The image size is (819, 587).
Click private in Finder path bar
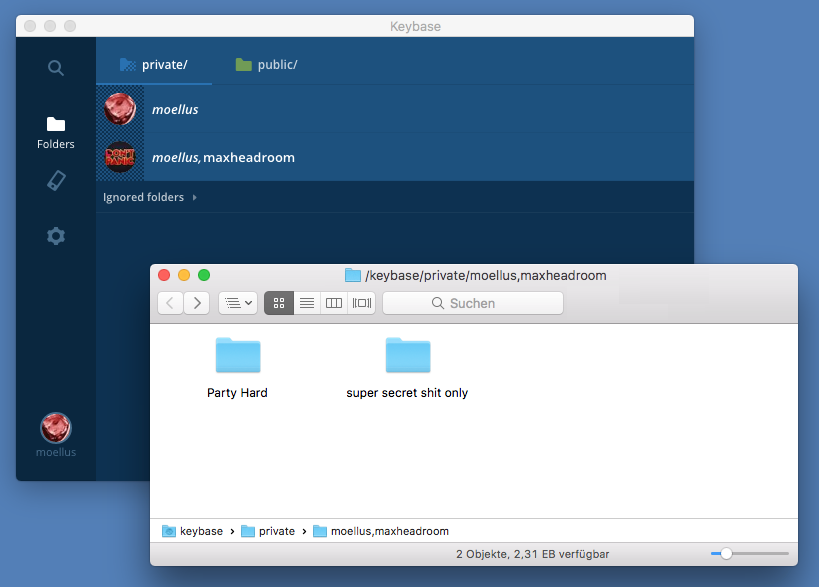pos(268,531)
